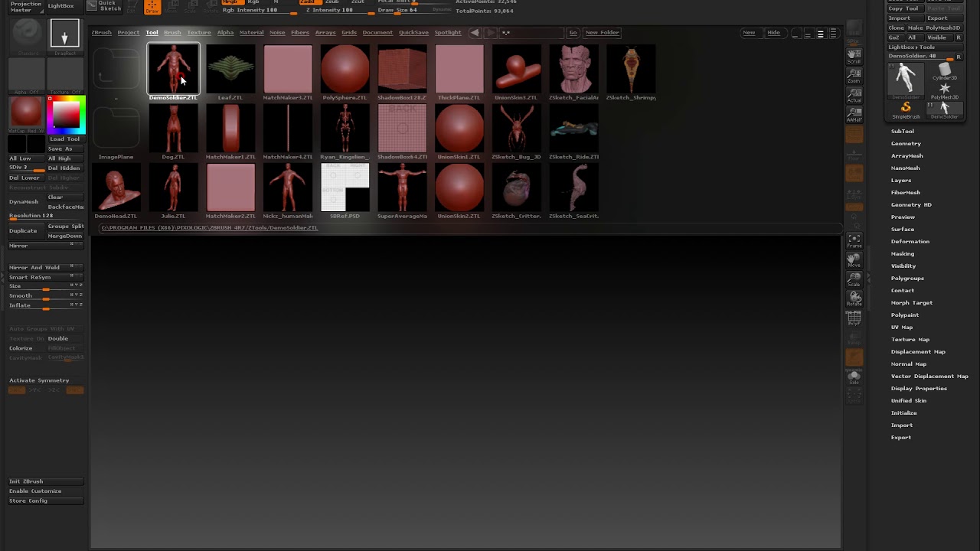The height and width of the screenshot is (551, 980).
Task: Switch to LightBox Project tab
Action: (x=128, y=32)
